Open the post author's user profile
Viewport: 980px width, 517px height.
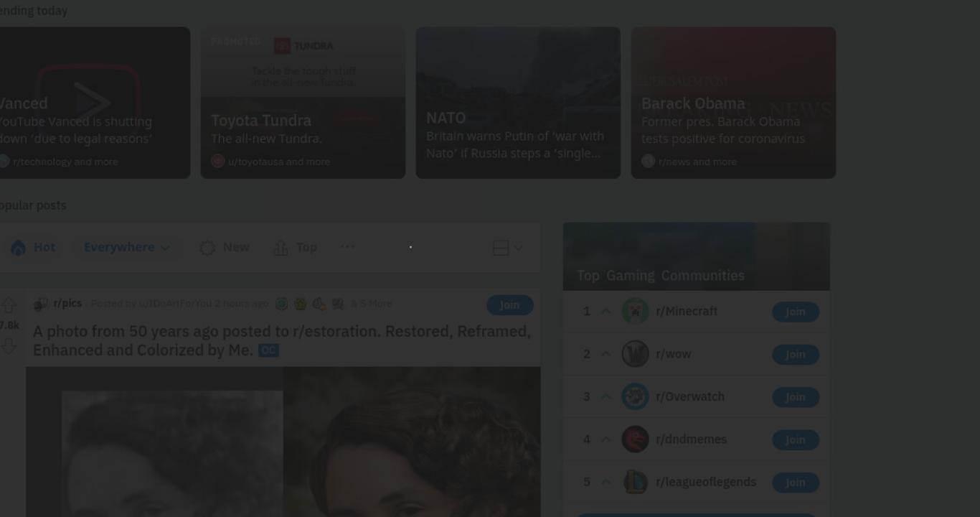[x=175, y=304]
